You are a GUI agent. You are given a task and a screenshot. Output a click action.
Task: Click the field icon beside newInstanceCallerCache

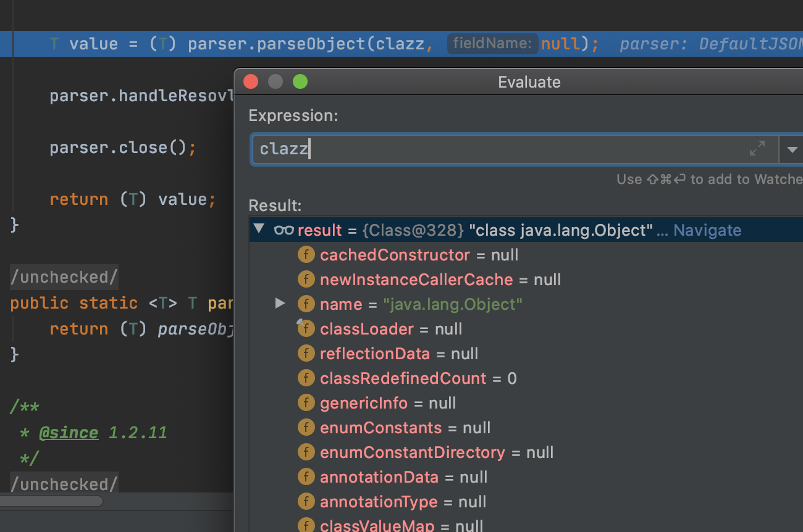click(x=306, y=280)
